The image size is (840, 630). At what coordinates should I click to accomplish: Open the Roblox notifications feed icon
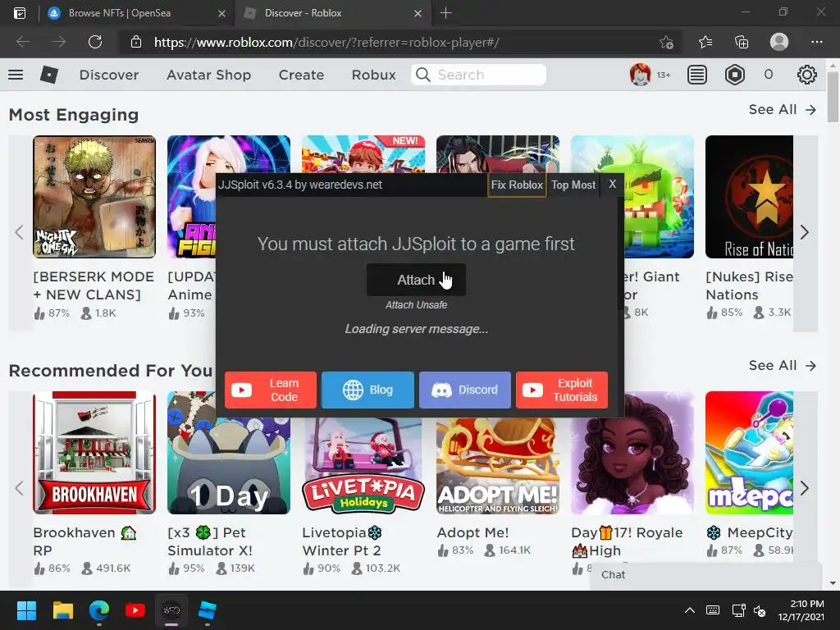[x=697, y=75]
